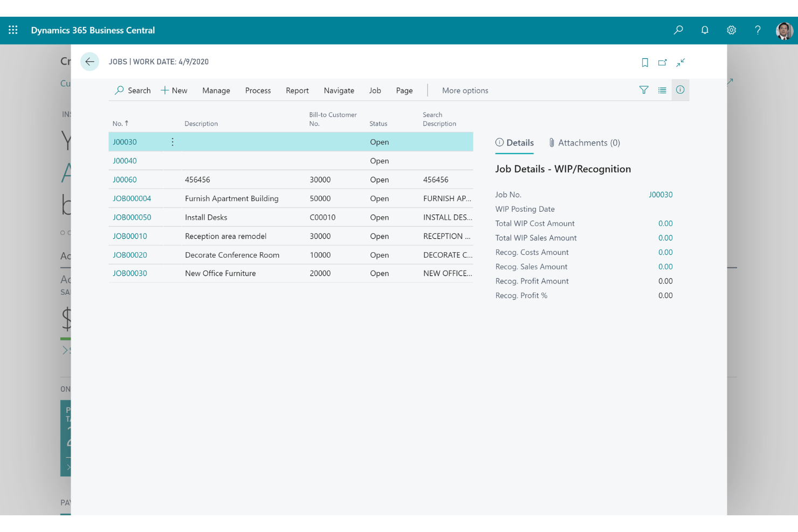Click Open status in row J00040
The width and height of the screenshot is (798, 532).
coord(380,161)
